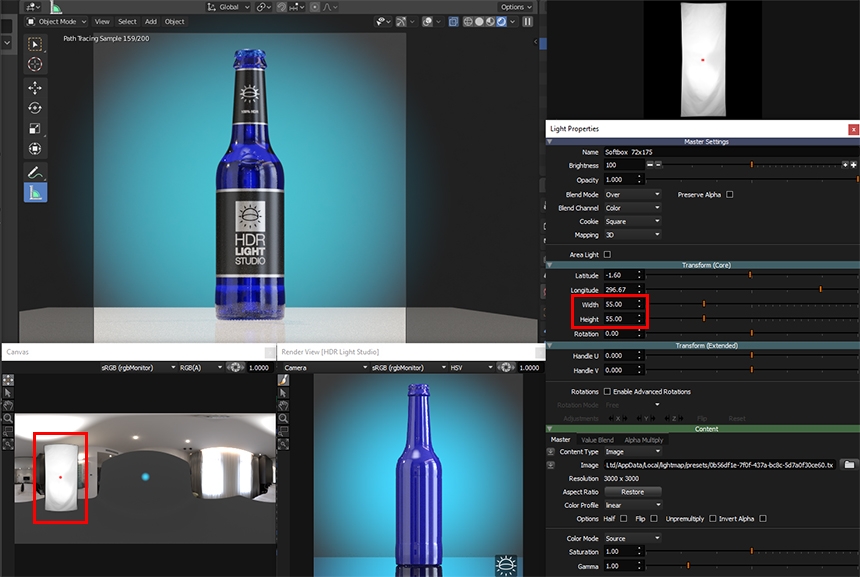Open the Options dropdown in header

(x=516, y=7)
